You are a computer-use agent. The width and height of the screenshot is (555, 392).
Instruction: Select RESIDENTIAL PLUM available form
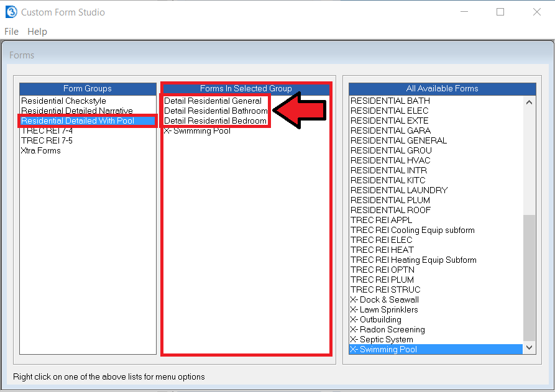(x=436, y=200)
